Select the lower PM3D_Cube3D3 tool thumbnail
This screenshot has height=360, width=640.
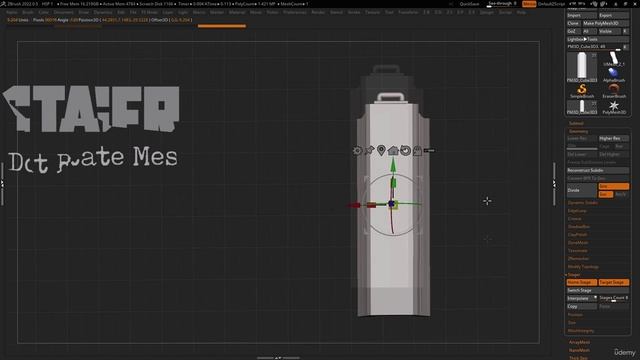(582, 107)
